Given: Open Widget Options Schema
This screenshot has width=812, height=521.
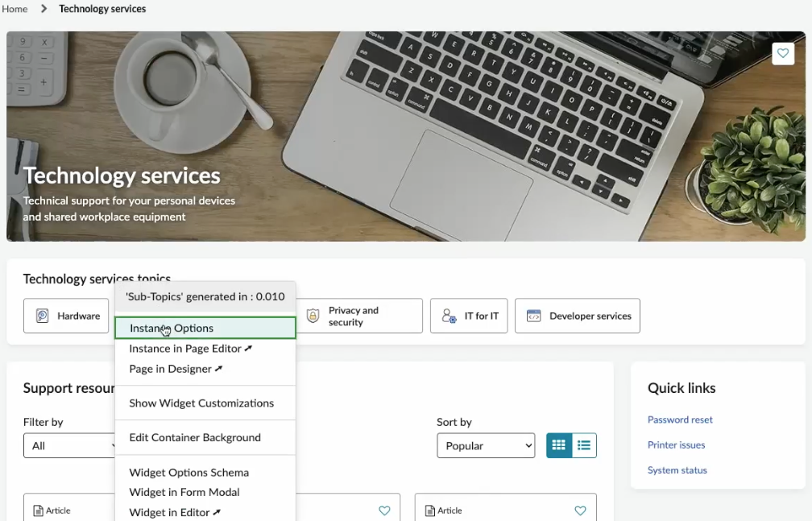Looking at the screenshot, I should (x=205, y=473).
